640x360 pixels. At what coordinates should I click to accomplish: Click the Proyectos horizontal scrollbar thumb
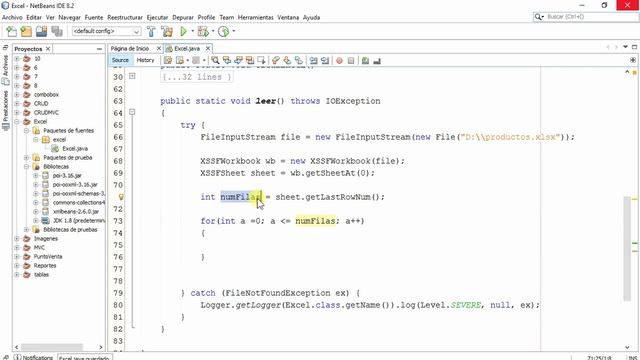point(52,347)
